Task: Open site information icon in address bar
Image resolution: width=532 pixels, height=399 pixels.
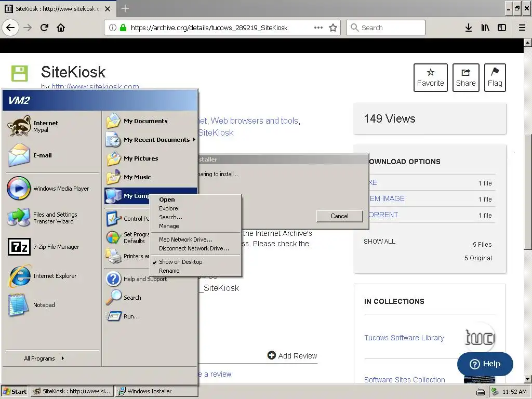Action: (112, 28)
